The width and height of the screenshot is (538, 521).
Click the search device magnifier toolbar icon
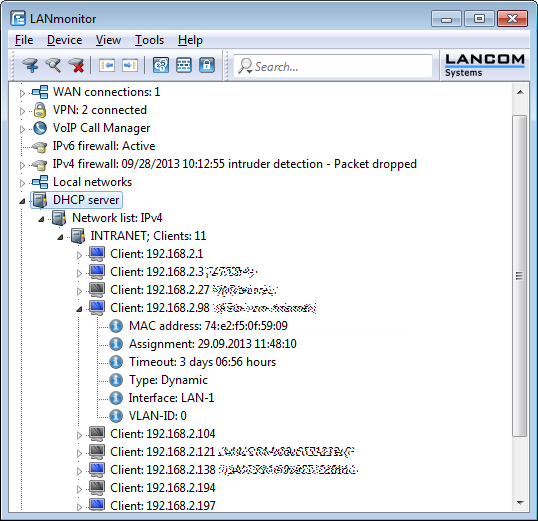click(x=53, y=65)
